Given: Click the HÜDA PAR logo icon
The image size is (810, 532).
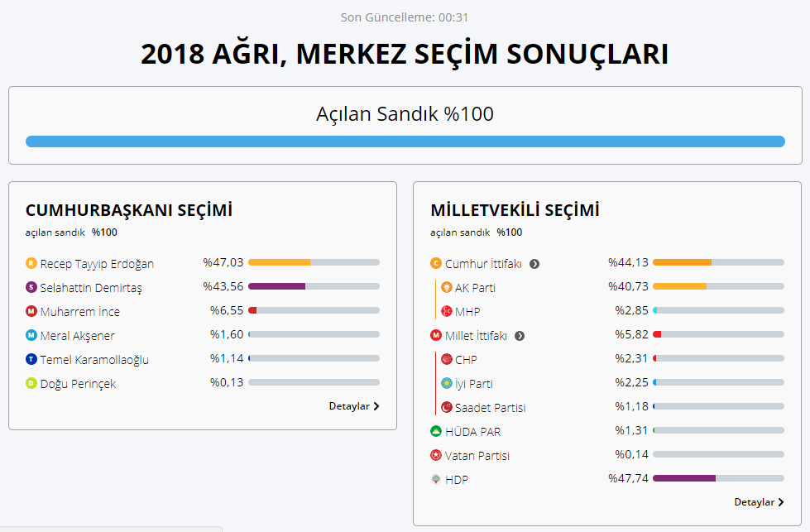Looking at the screenshot, I should pyautogui.click(x=436, y=432).
